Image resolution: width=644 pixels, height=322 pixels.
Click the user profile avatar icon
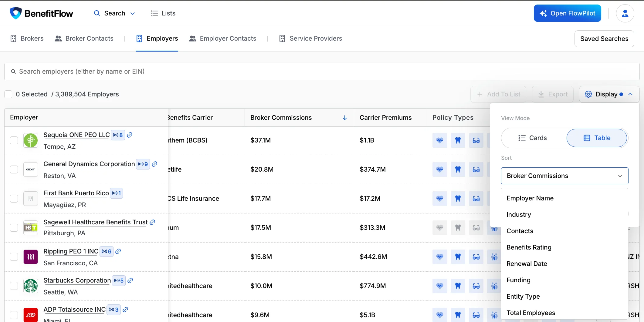click(625, 13)
